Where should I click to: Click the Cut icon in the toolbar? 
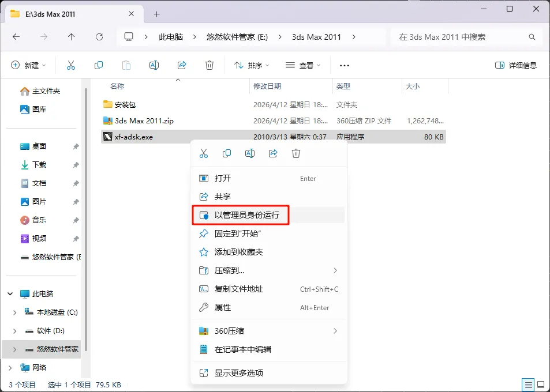(x=71, y=65)
